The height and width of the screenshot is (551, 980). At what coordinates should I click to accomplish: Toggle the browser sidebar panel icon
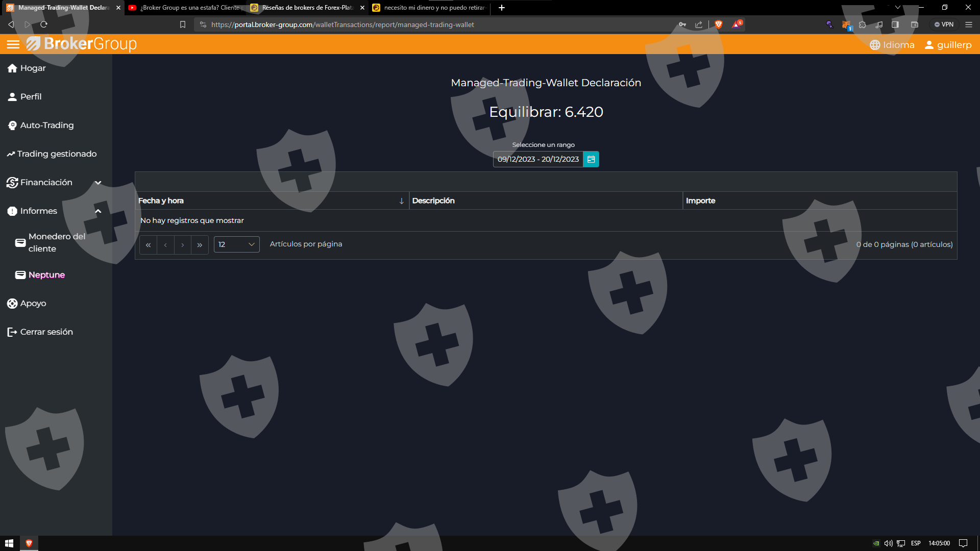click(x=895, y=24)
